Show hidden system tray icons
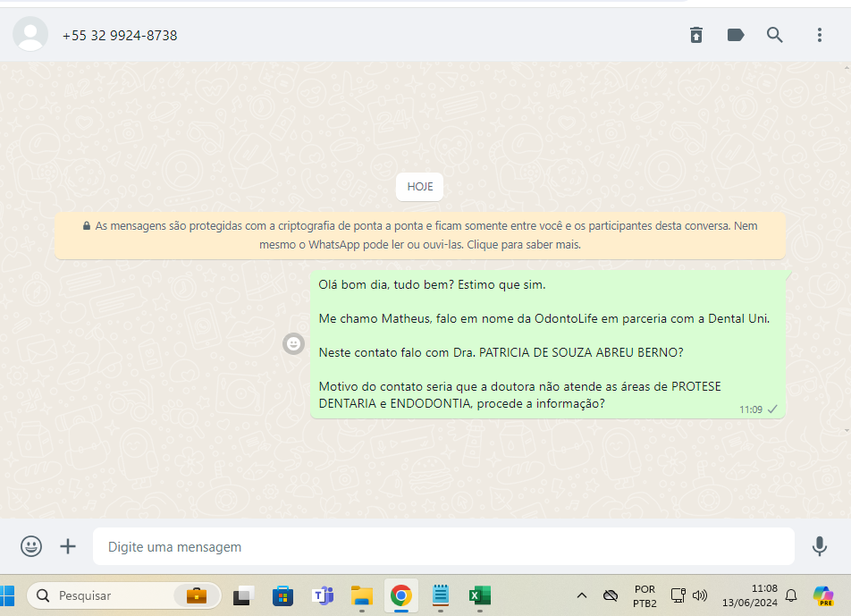This screenshot has width=851, height=616. click(582, 595)
